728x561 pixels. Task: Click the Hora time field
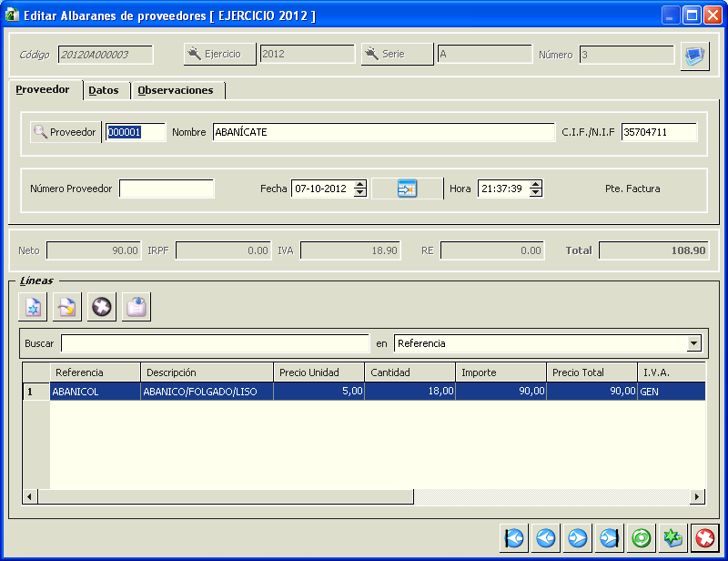(x=504, y=189)
